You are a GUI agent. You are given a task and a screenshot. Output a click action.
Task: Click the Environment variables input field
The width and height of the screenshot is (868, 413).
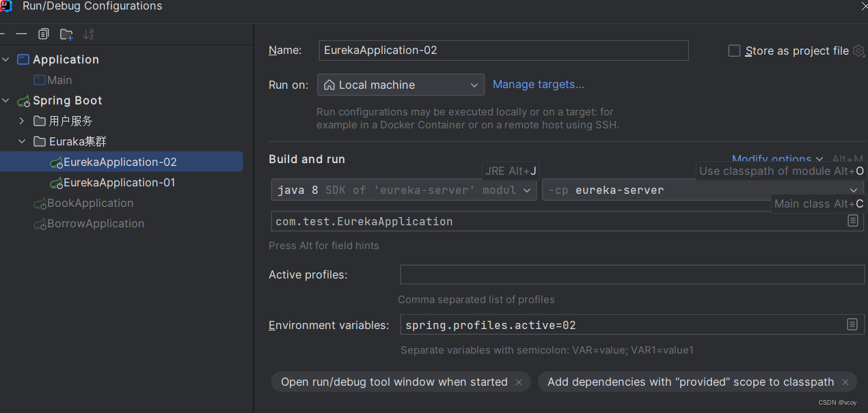[x=632, y=325]
